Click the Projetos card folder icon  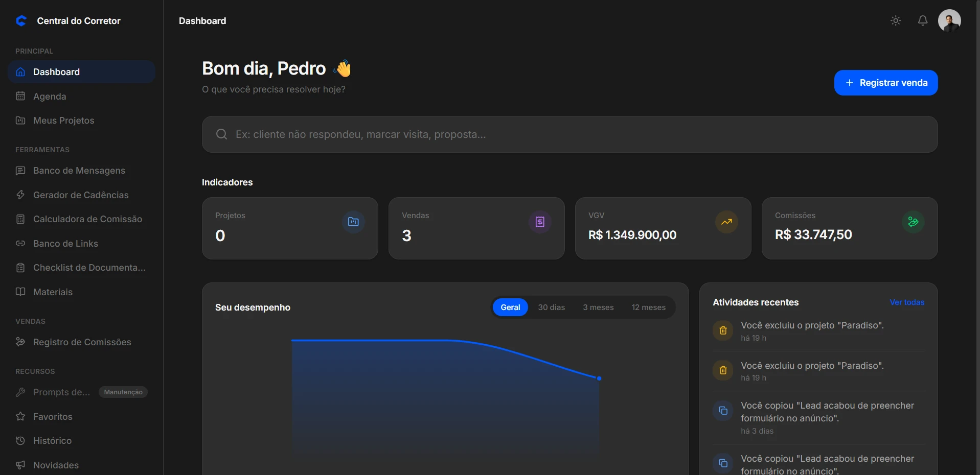(353, 222)
